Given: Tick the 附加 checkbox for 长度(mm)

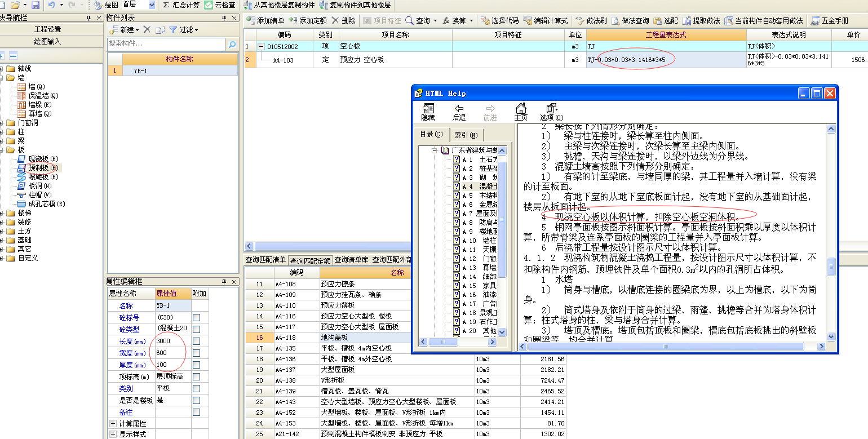Looking at the screenshot, I should pyautogui.click(x=196, y=341).
